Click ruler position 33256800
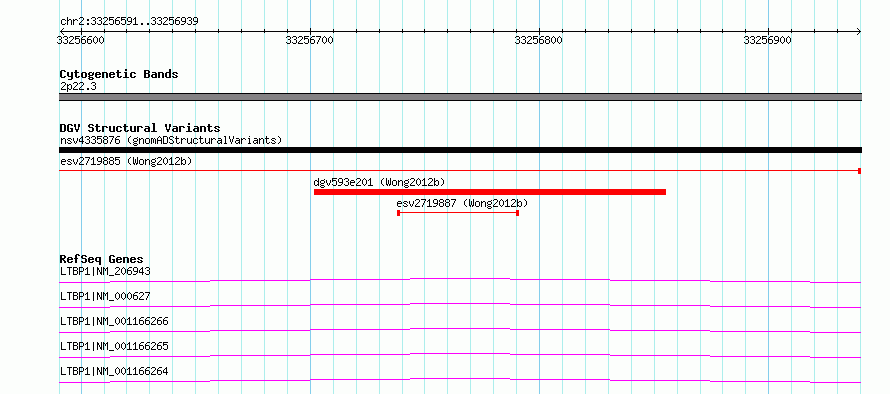 pyautogui.click(x=539, y=40)
